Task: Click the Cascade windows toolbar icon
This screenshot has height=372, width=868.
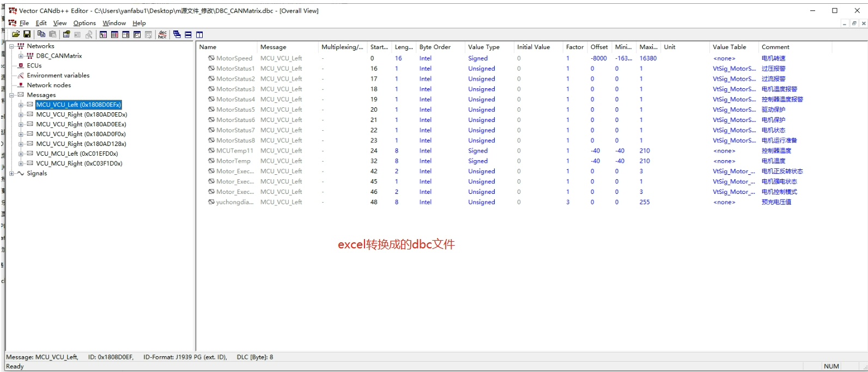Action: pyautogui.click(x=177, y=34)
